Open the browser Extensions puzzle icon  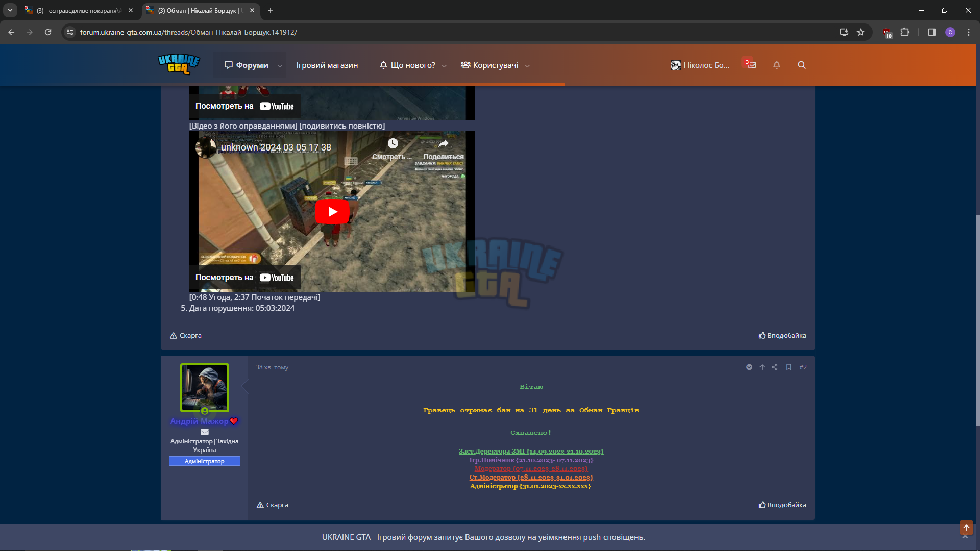point(904,32)
